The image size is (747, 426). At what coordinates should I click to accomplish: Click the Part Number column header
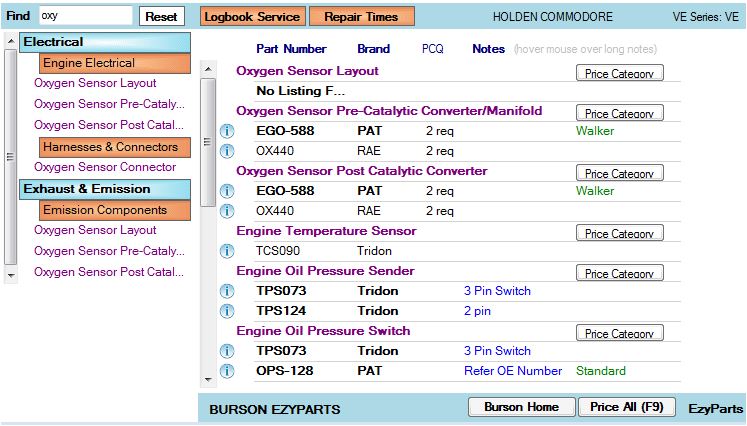pos(291,49)
